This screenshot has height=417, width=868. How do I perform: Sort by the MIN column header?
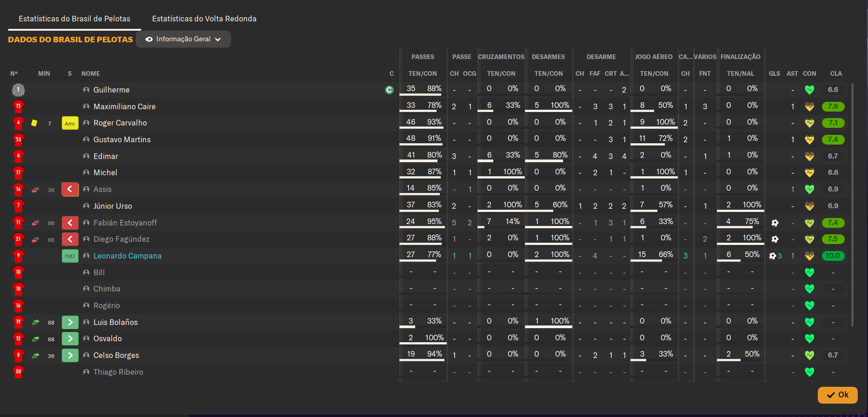click(44, 73)
